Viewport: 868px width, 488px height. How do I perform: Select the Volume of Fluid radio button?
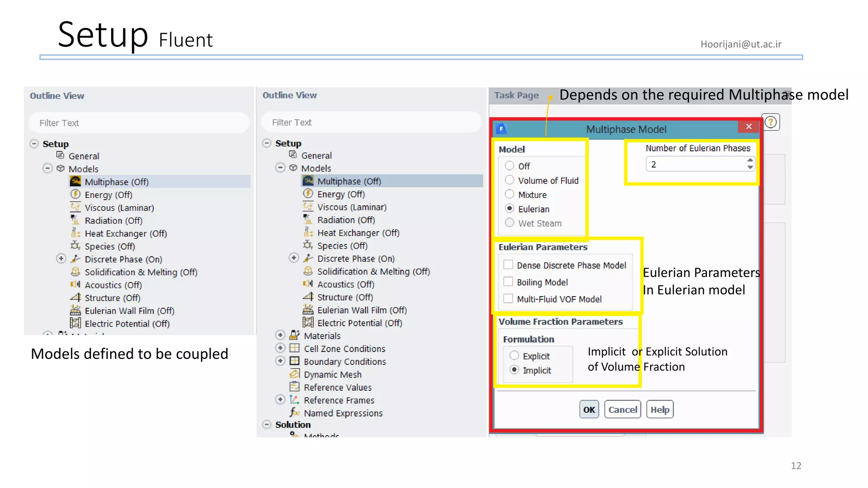click(x=509, y=180)
